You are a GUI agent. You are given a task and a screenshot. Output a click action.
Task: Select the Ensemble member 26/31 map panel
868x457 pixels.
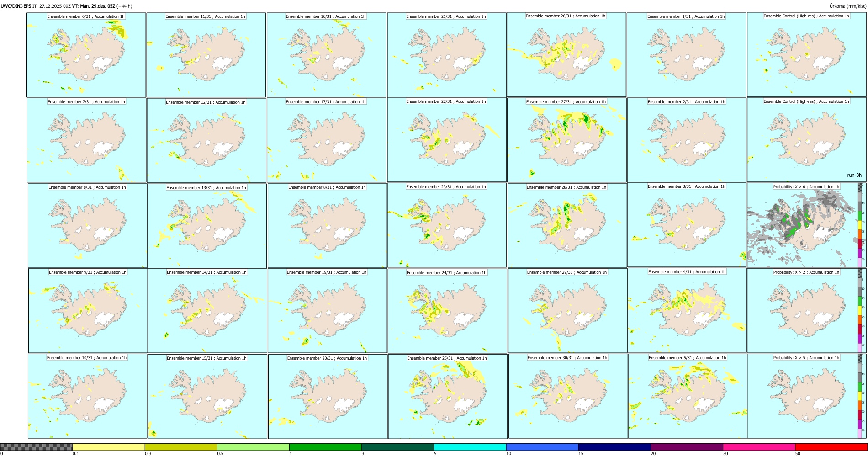[x=566, y=54]
